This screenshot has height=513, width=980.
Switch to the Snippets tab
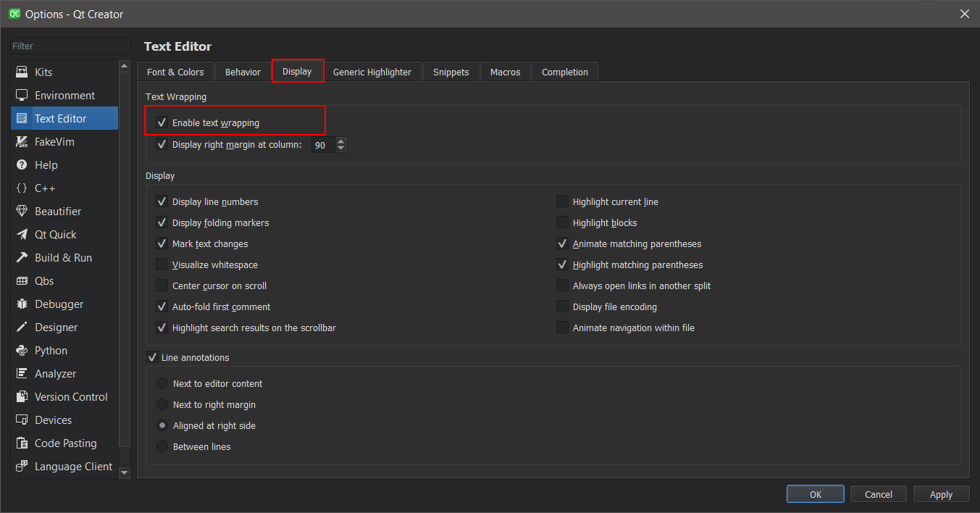click(x=451, y=72)
